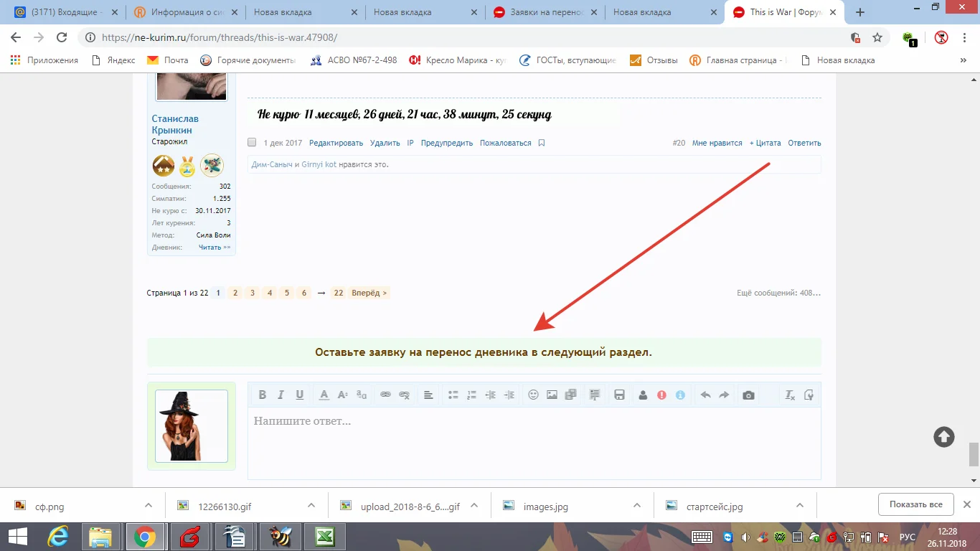Screen dimensions: 980x551
Task: Undo the last edit in the editor
Action: click(x=705, y=395)
